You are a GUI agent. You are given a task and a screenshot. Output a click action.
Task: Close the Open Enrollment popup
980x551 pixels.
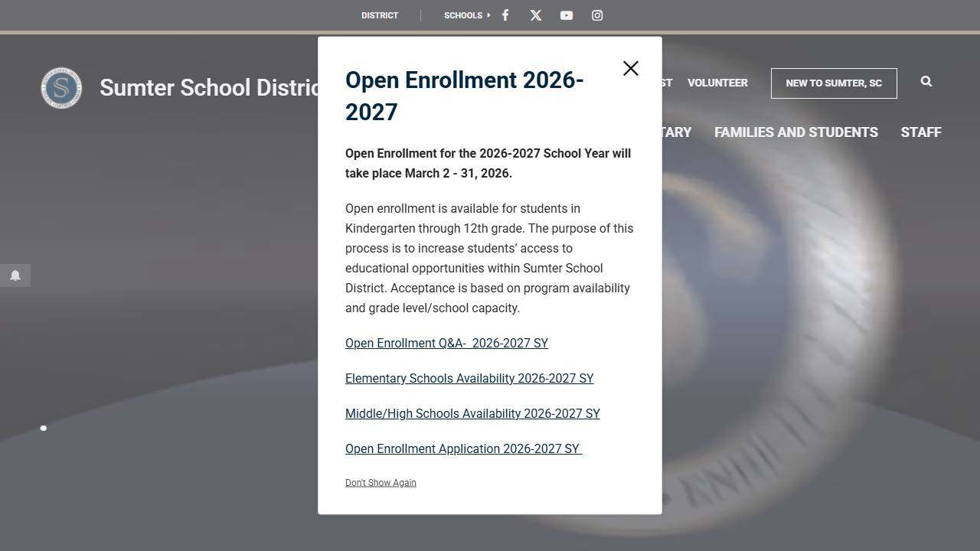630,69
